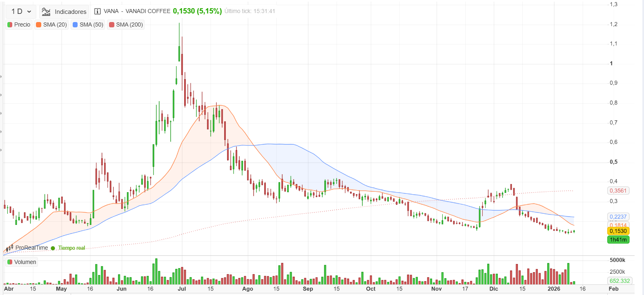Open the Volumen panel label menu
Viewport: 644px width, 295px height.
click(22, 262)
